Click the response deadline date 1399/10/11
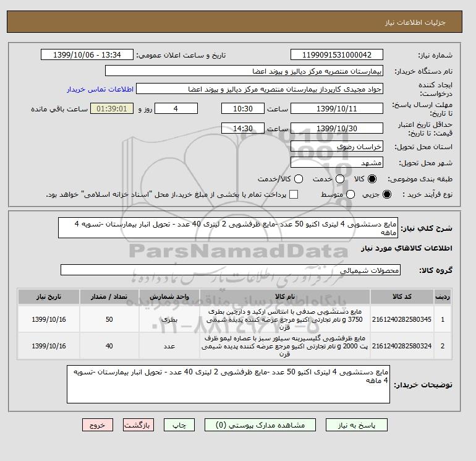The image size is (476, 461). pyautogui.click(x=337, y=108)
